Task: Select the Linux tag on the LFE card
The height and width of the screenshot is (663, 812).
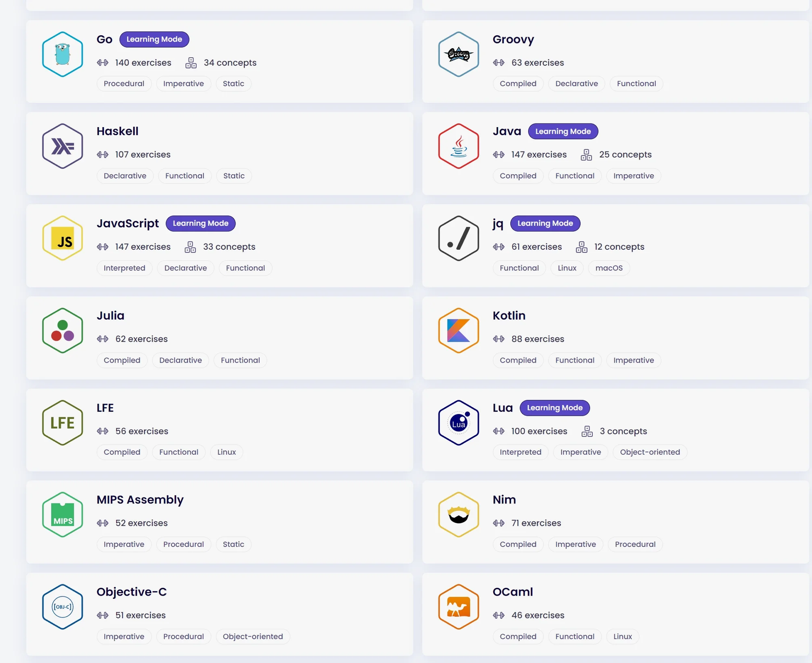Action: pos(227,452)
